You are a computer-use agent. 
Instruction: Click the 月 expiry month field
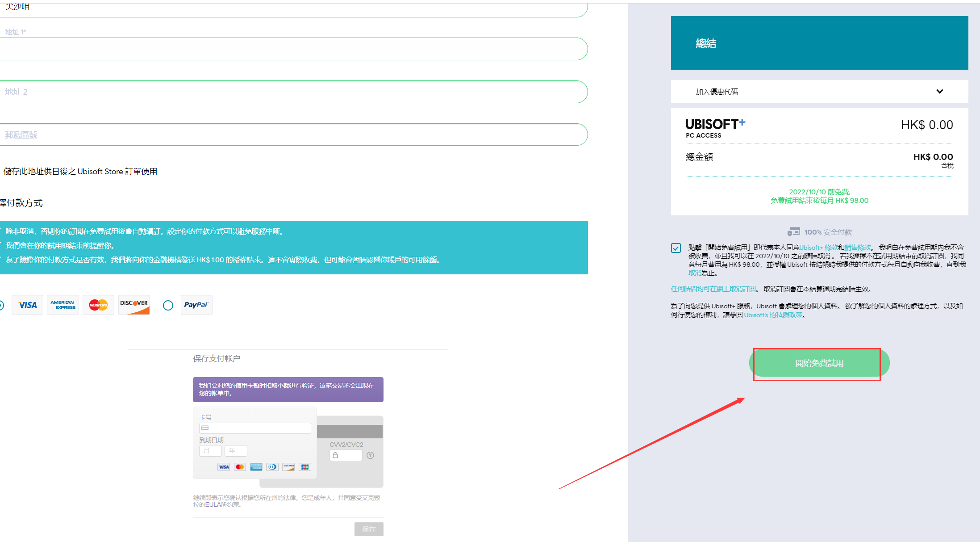tap(210, 450)
